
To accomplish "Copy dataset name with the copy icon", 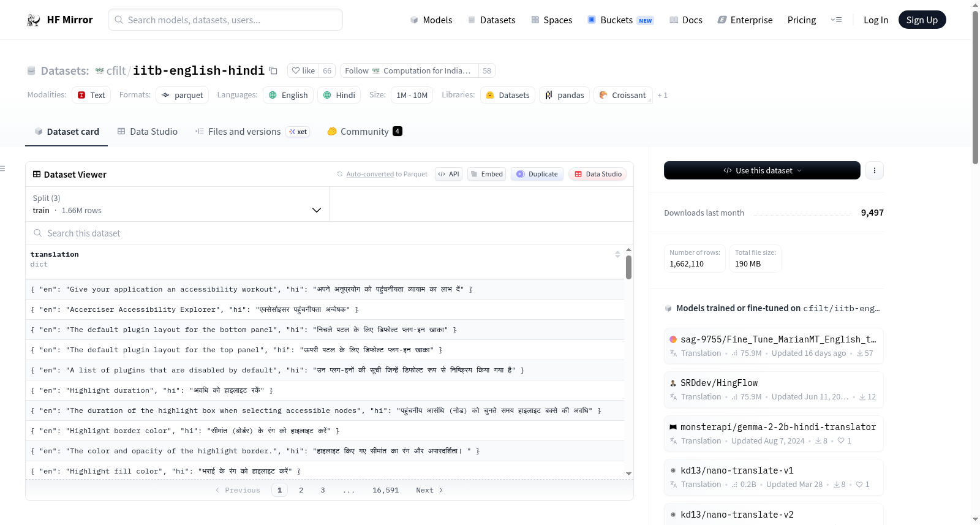I will (273, 71).
